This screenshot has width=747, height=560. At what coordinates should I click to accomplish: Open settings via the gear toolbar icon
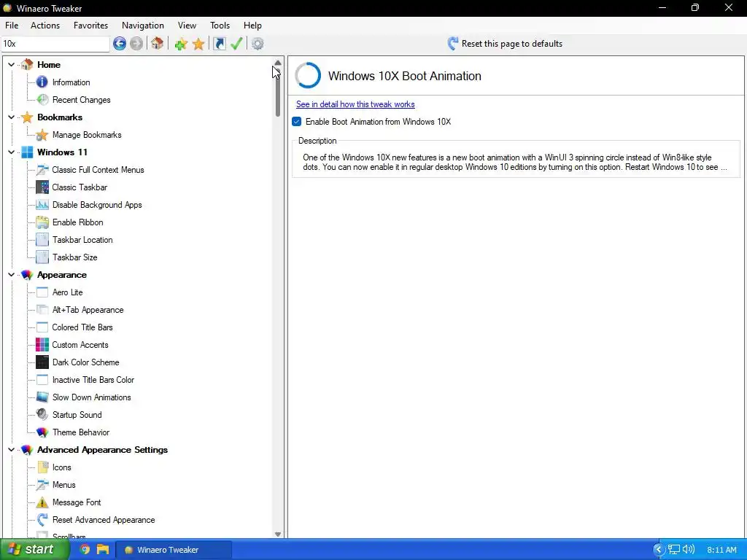click(258, 44)
